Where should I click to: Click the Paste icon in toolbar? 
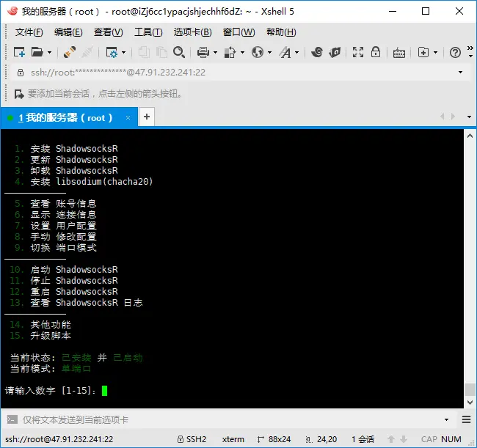161,52
